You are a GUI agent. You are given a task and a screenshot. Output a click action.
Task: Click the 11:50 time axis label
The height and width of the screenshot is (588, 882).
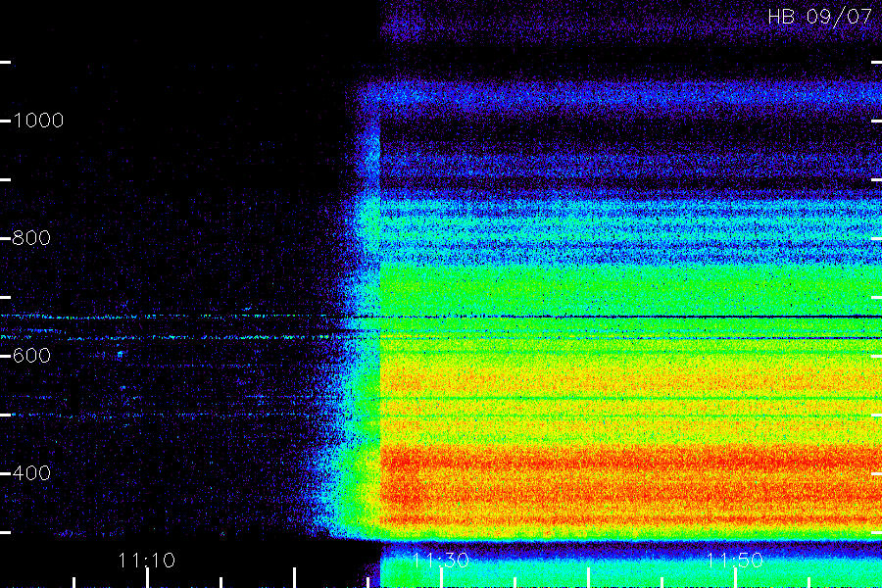point(735,561)
